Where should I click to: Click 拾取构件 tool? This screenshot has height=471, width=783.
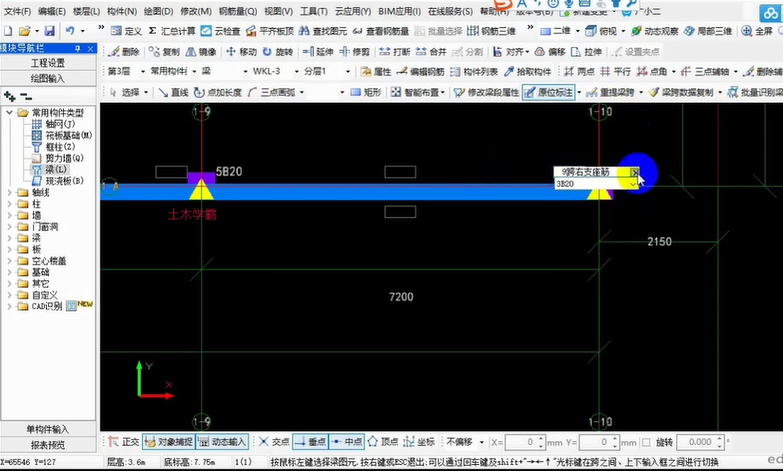click(x=527, y=71)
